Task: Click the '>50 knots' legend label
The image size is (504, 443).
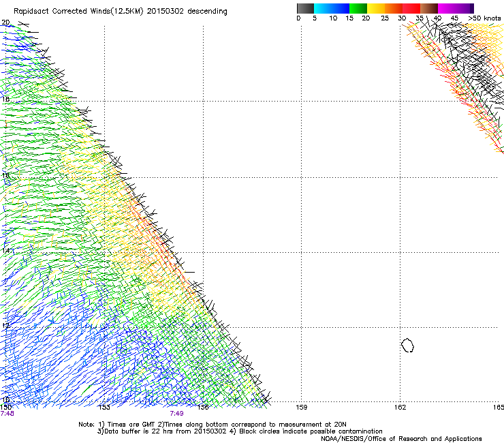Action: coord(484,18)
